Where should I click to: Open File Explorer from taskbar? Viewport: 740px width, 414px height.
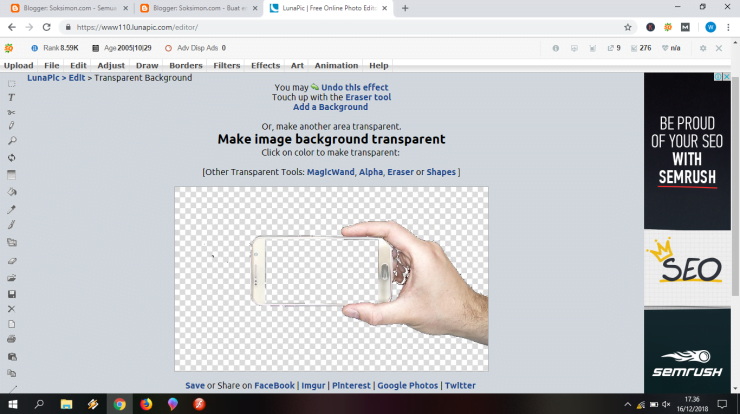[x=66, y=404]
